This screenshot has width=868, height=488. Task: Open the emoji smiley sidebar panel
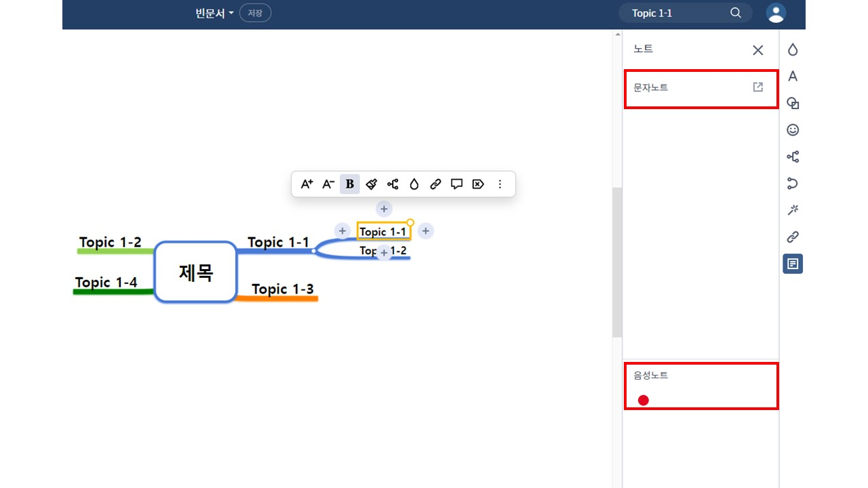point(793,129)
